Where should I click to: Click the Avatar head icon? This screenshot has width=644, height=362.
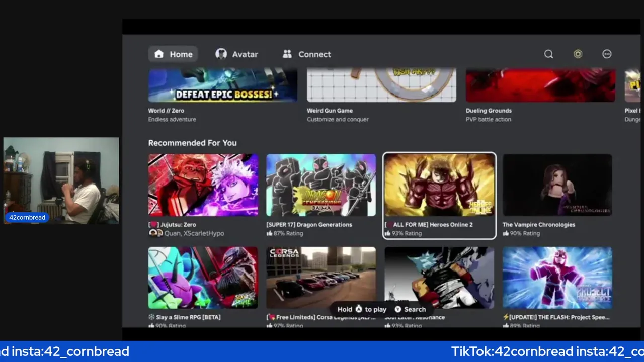pos(221,54)
